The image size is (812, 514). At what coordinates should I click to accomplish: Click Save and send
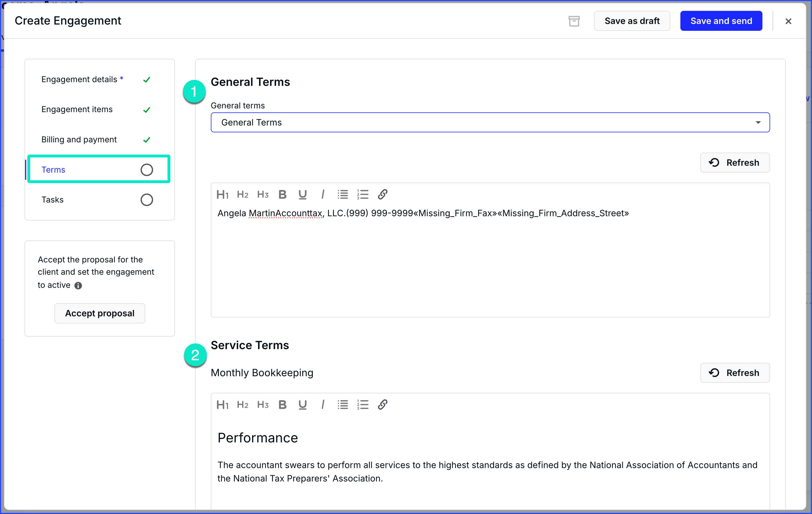tap(721, 21)
